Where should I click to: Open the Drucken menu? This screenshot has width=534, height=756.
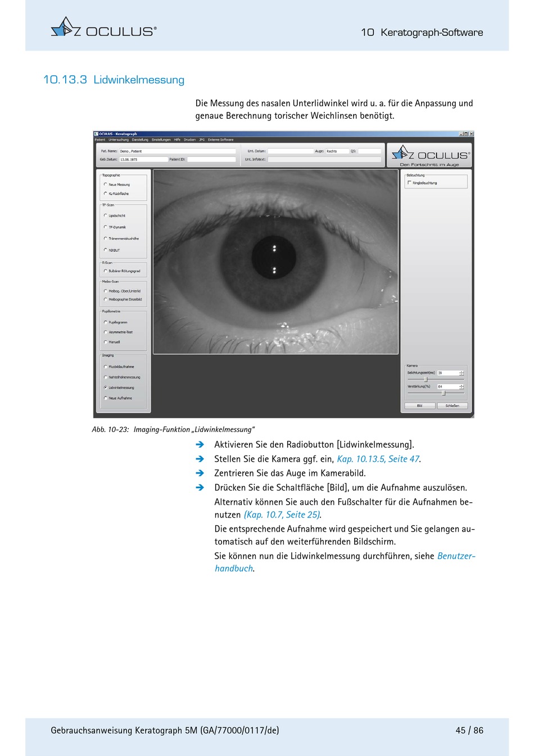coord(189,139)
